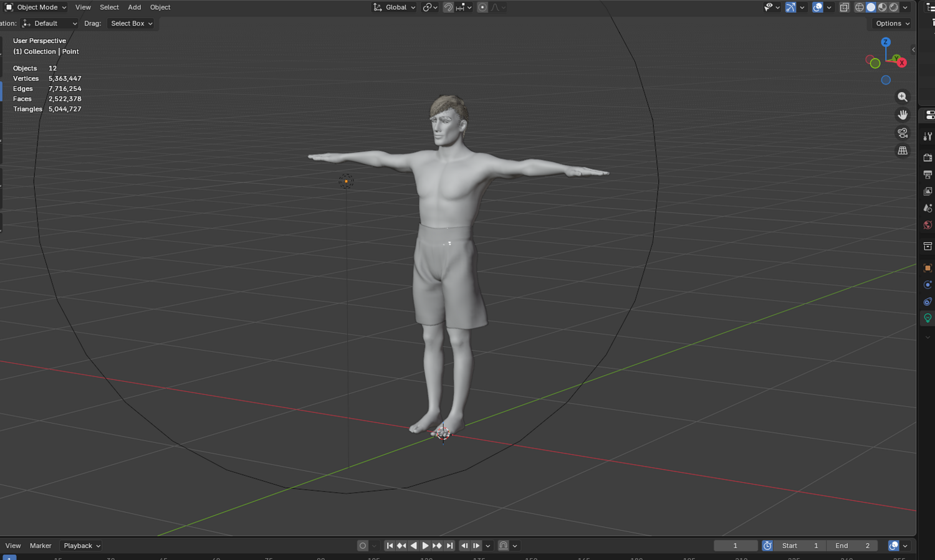Open the Select Box drag dropdown
The image size is (935, 560).
click(132, 24)
